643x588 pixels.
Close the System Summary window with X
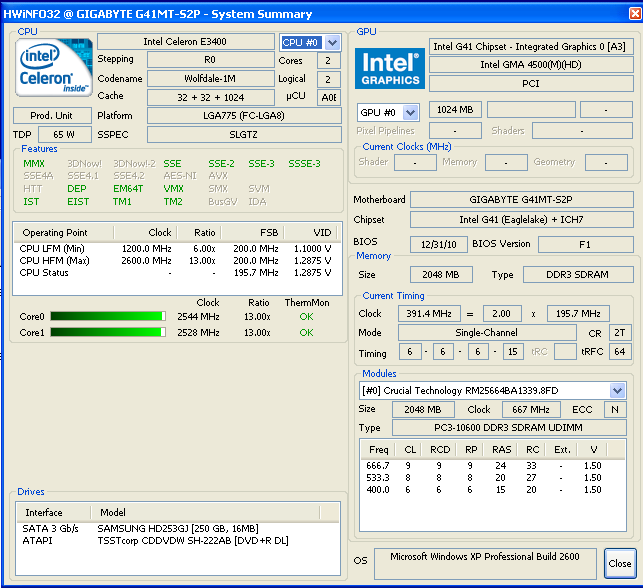[x=635, y=14]
